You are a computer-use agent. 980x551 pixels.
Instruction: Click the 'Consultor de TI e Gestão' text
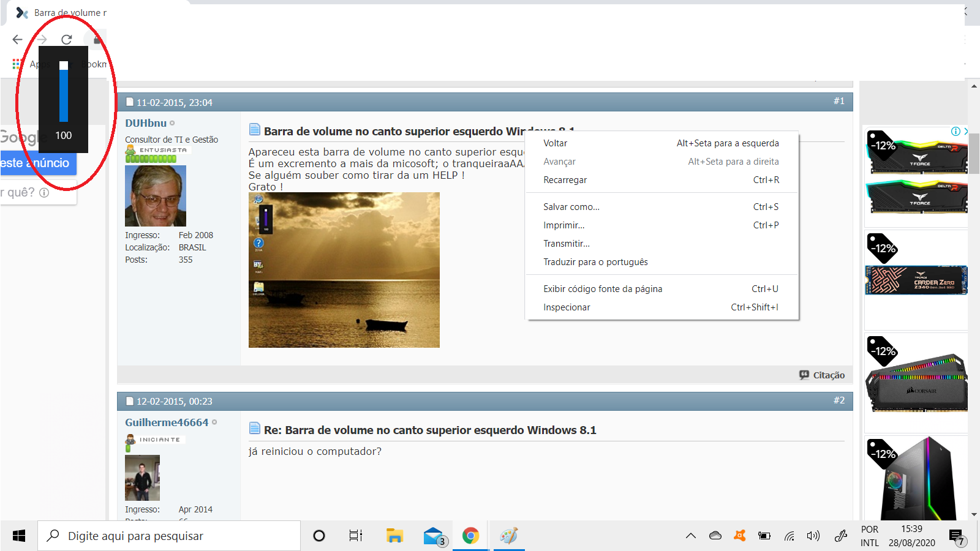[x=171, y=140]
